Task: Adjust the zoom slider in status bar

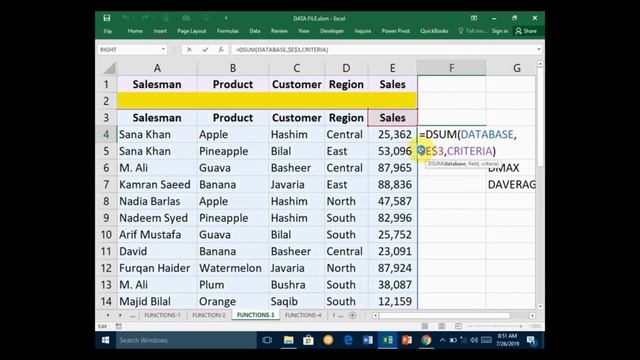Action: tap(496, 326)
